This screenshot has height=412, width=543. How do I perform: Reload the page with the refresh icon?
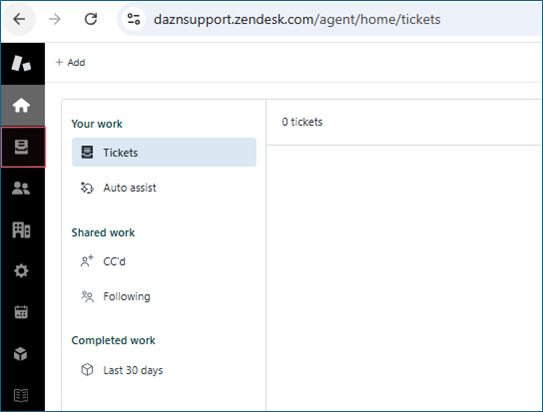[x=91, y=19]
